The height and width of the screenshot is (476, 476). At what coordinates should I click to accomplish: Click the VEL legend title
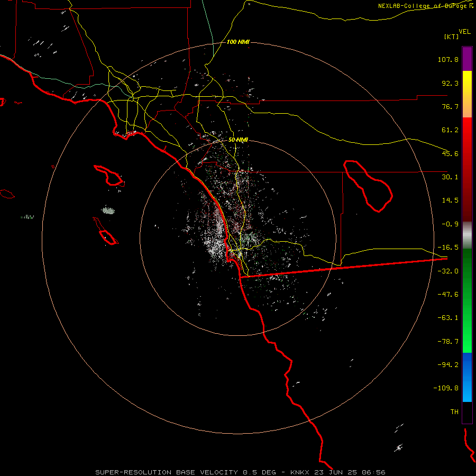click(464, 32)
